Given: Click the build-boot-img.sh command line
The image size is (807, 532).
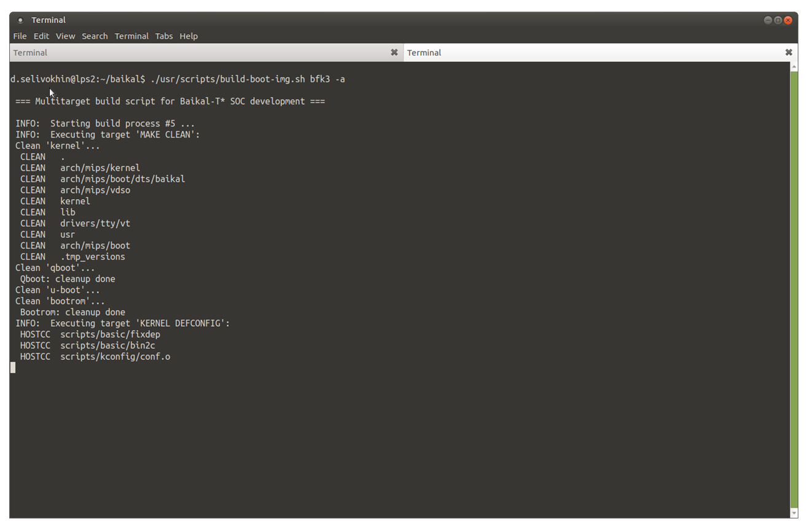Looking at the screenshot, I should pos(177,79).
